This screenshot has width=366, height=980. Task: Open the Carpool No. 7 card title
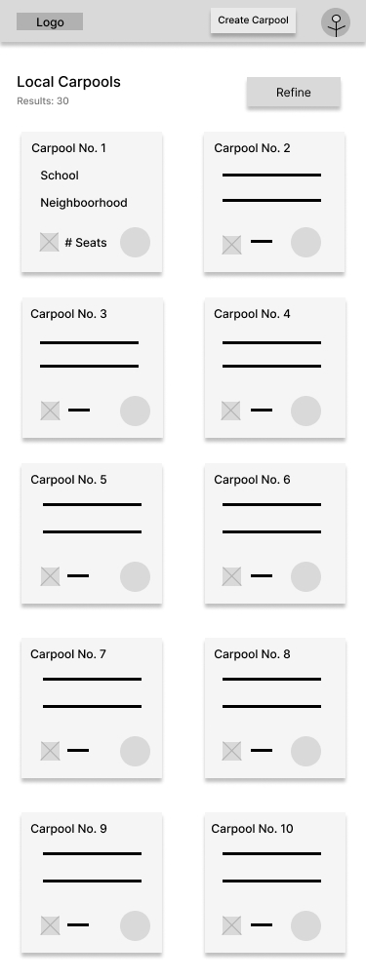coord(68,653)
